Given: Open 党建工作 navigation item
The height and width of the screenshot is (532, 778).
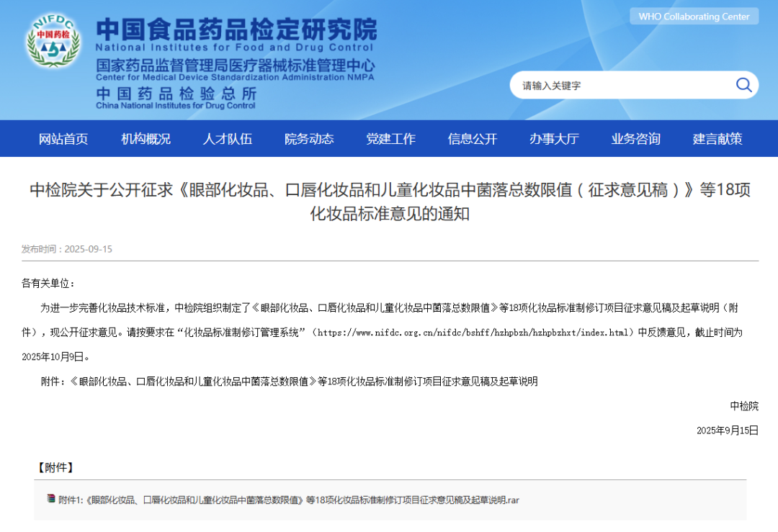Looking at the screenshot, I should 390,139.
